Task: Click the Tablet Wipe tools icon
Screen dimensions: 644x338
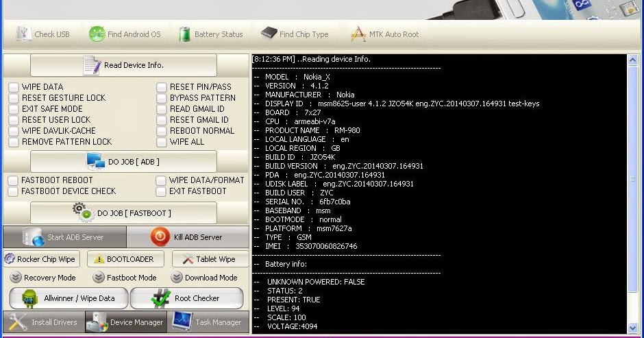Action: (x=188, y=259)
